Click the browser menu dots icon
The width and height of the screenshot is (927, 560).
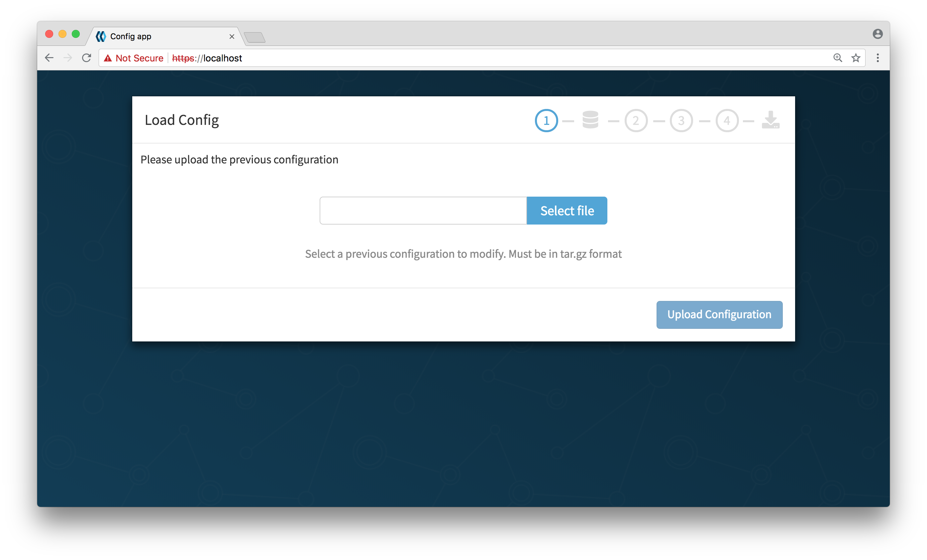pyautogui.click(x=878, y=57)
